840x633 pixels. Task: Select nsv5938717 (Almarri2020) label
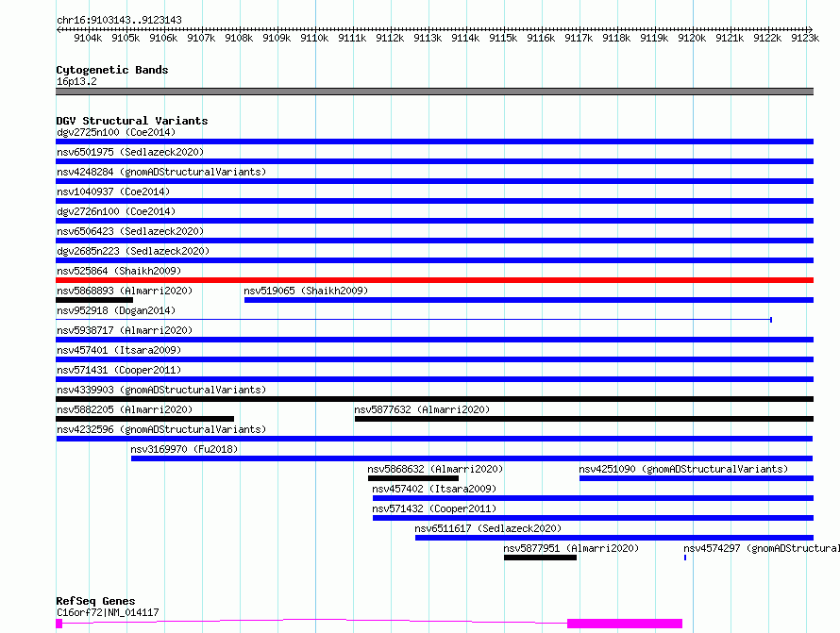pos(125,330)
